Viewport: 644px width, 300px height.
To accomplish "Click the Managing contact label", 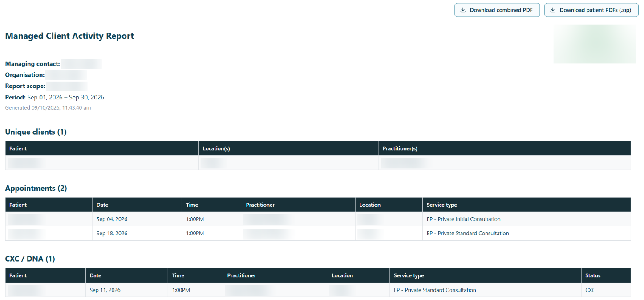I will click(32, 64).
